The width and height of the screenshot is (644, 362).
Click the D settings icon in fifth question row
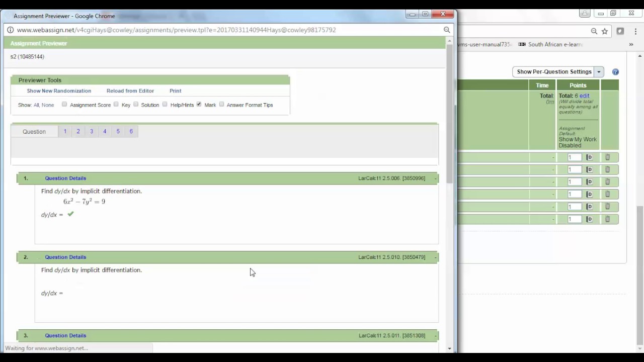point(589,207)
